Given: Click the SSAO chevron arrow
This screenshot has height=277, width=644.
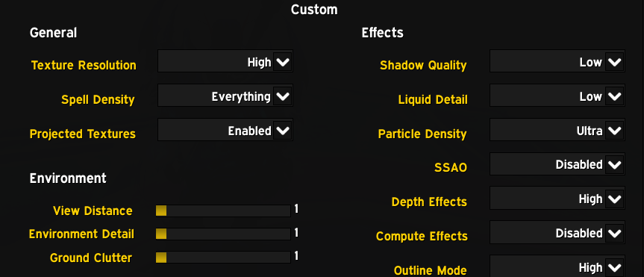Looking at the screenshot, I should pyautogui.click(x=614, y=165).
